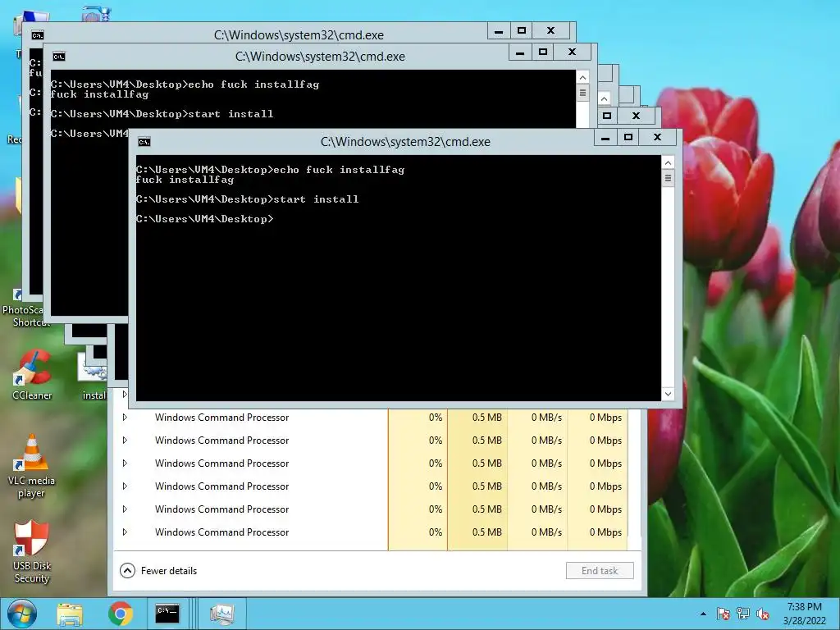This screenshot has height=630, width=840.
Task: Maximize the front cmd.exe window
Action: 628,138
